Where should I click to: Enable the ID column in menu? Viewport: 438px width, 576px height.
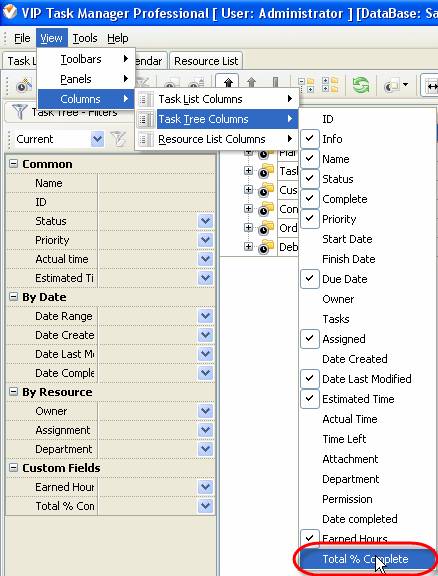tap(367, 119)
